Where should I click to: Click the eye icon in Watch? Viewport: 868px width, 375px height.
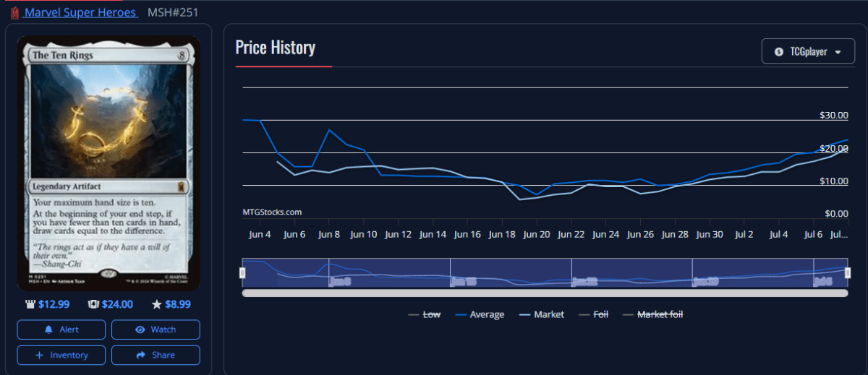(140, 329)
